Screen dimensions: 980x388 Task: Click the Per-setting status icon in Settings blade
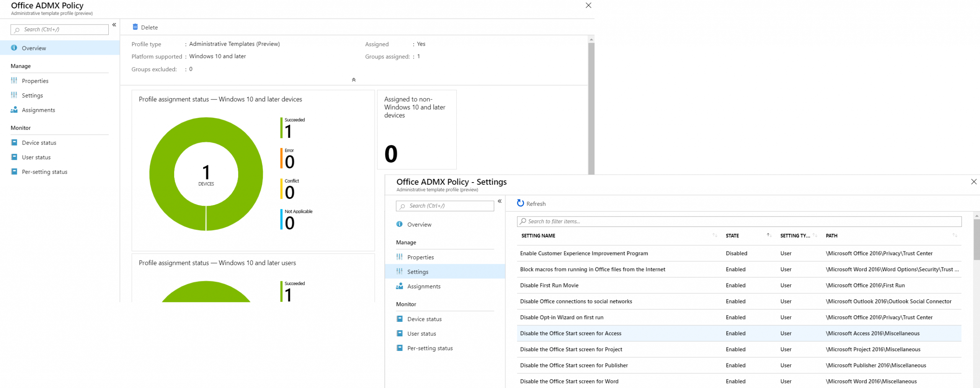tap(400, 348)
